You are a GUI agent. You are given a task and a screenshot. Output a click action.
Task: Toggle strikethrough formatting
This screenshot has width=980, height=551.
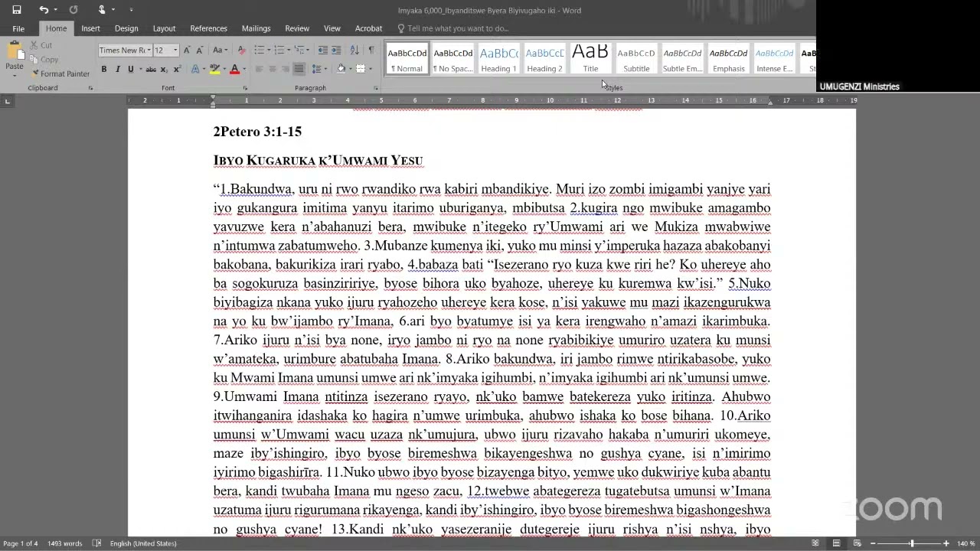pyautogui.click(x=151, y=70)
